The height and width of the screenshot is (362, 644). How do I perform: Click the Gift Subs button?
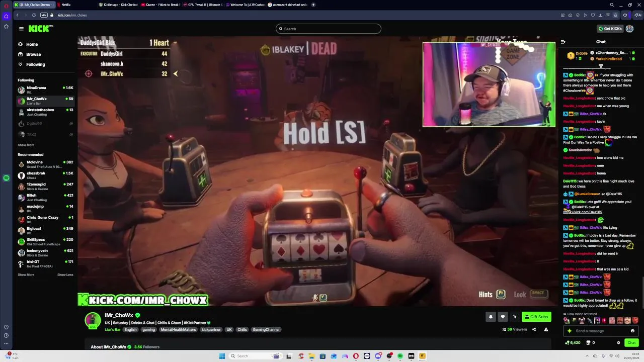tap(536, 317)
